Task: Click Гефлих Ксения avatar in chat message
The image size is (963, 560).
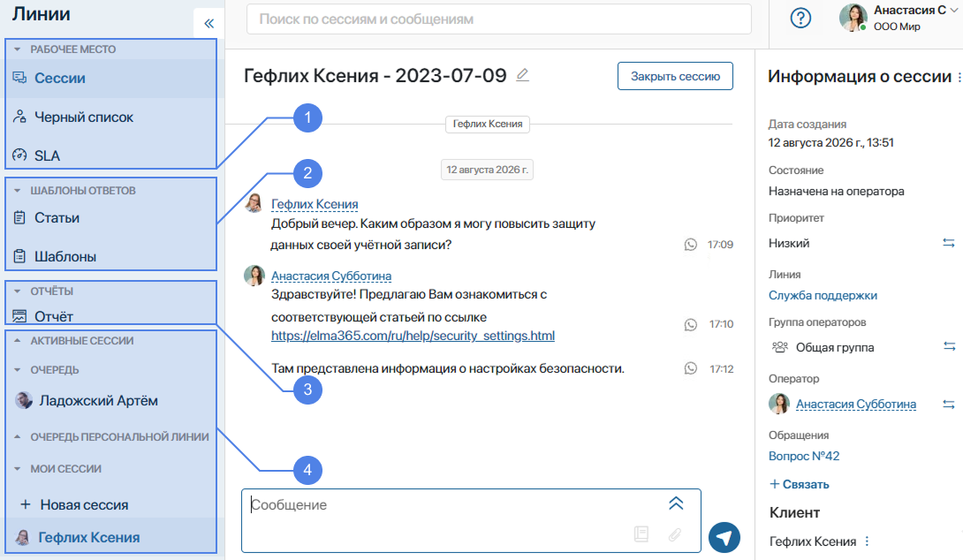Action: pyautogui.click(x=254, y=203)
